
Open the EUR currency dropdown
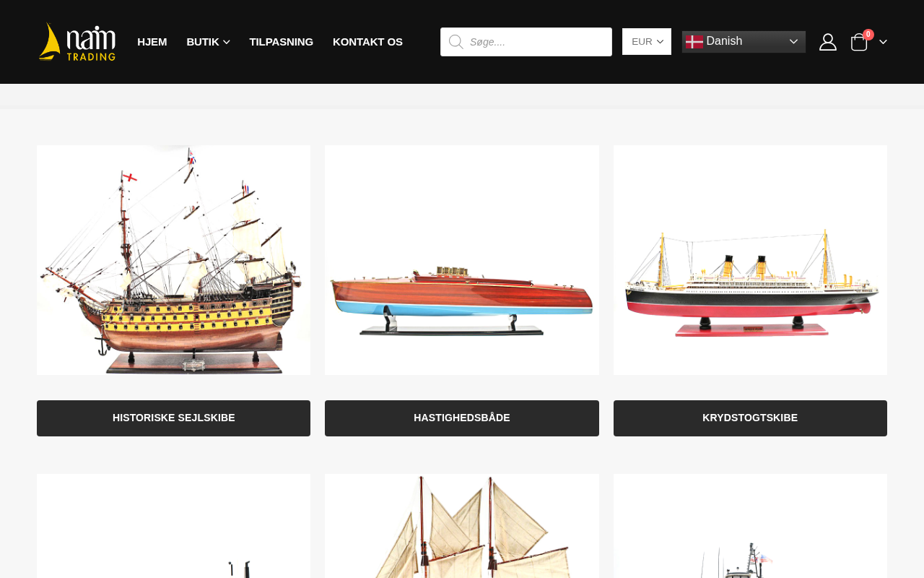pos(647,42)
